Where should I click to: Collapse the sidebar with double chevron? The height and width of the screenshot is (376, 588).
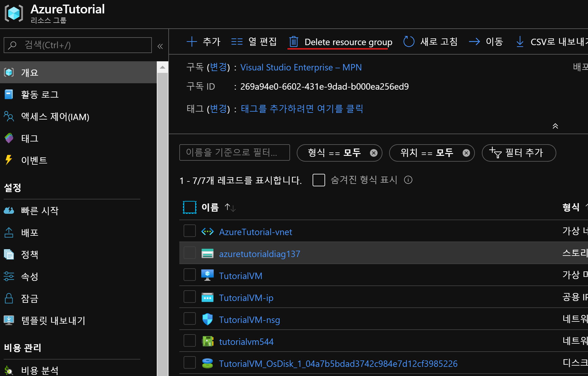coord(160,46)
